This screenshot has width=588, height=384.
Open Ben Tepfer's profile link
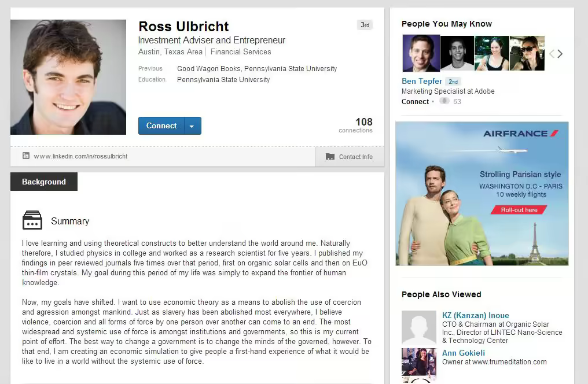(x=422, y=82)
